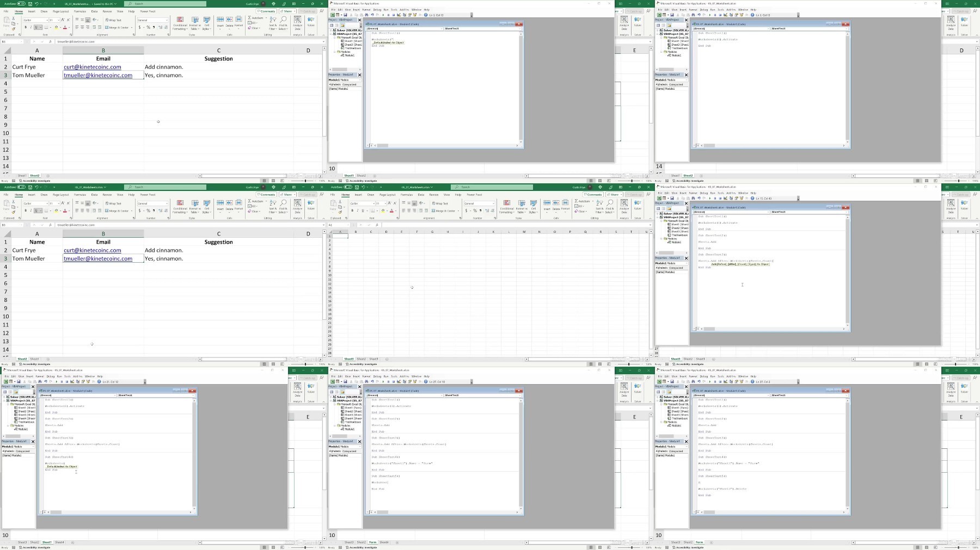The width and height of the screenshot is (980, 550).
Task: Switch to Full Module View, VBA Ln 21, Col 12
Action: pyautogui.click(x=46, y=512)
